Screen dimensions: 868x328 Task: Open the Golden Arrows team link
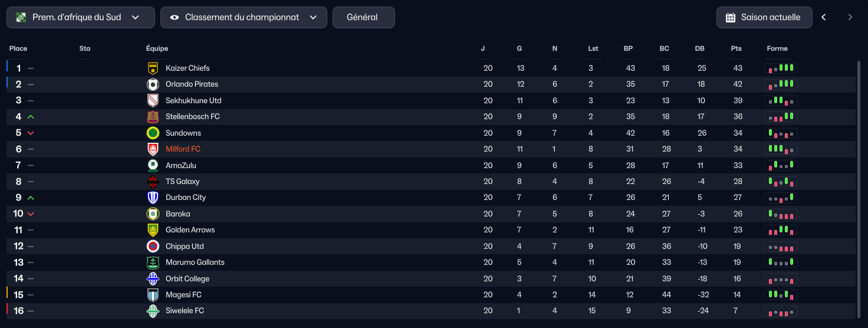pos(190,230)
